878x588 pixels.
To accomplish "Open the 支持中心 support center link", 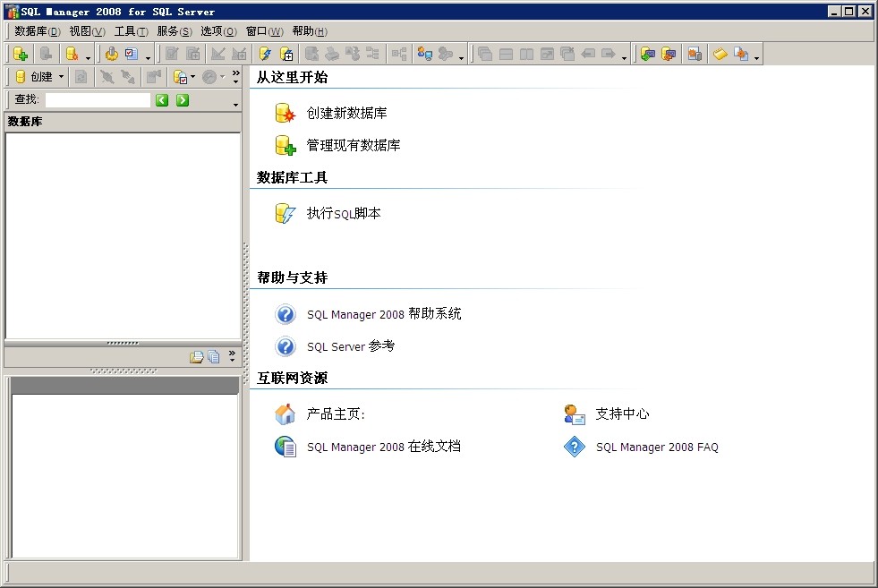I will point(623,413).
